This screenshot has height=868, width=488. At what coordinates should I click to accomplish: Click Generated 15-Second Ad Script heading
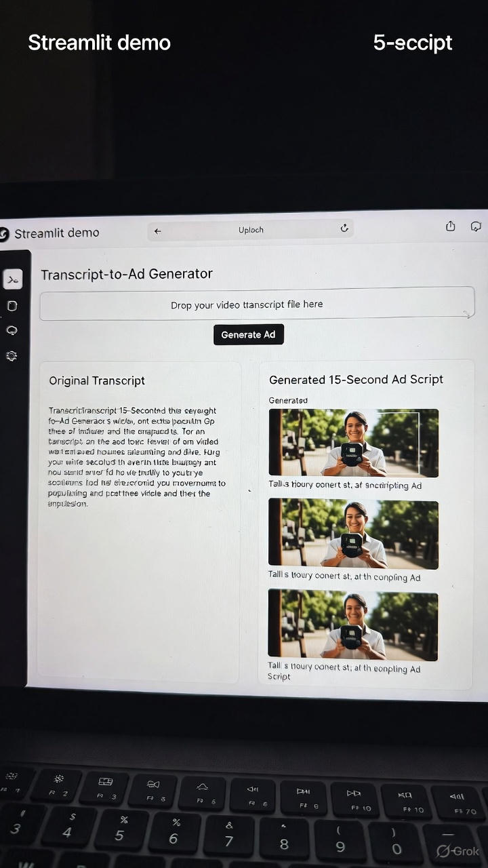[x=357, y=379]
